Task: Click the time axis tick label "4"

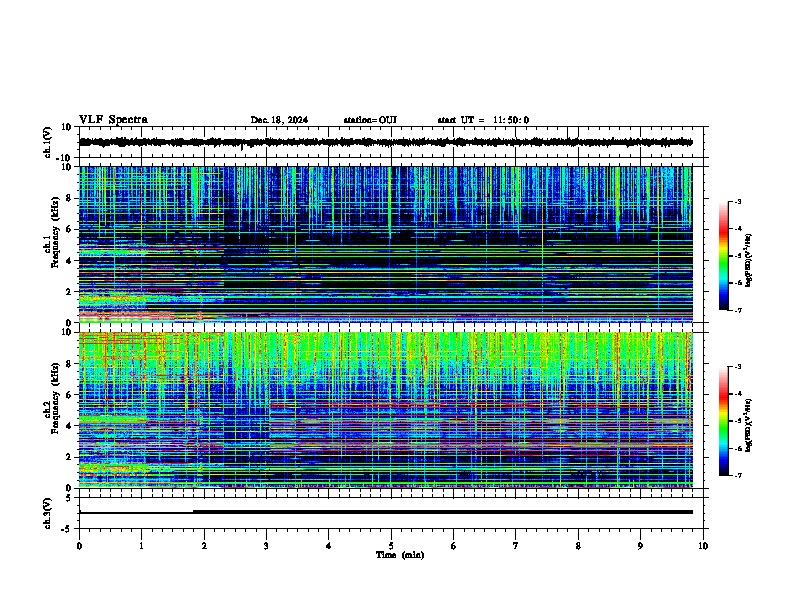Action: click(x=329, y=546)
